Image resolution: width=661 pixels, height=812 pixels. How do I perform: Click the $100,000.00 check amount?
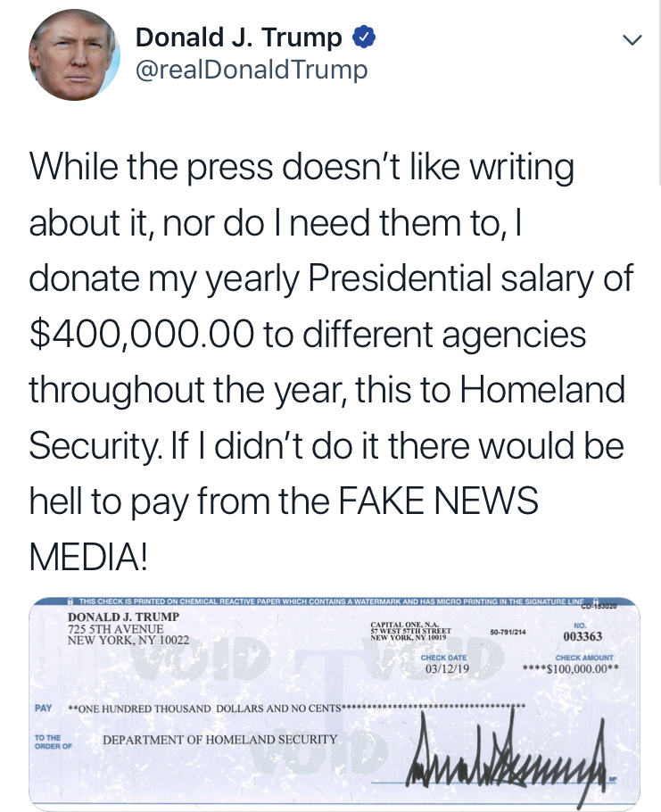574,667
